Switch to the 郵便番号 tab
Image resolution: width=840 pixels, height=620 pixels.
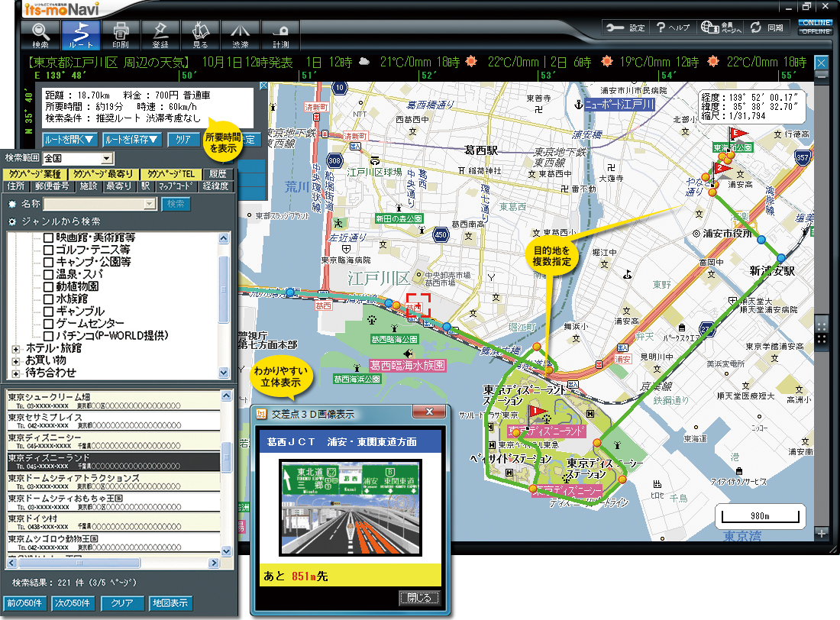coord(51,186)
